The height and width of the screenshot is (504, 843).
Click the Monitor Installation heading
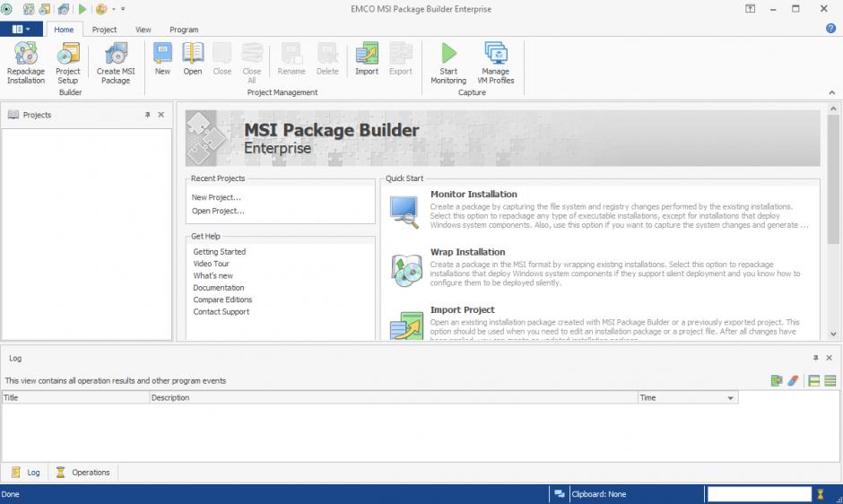tap(474, 195)
